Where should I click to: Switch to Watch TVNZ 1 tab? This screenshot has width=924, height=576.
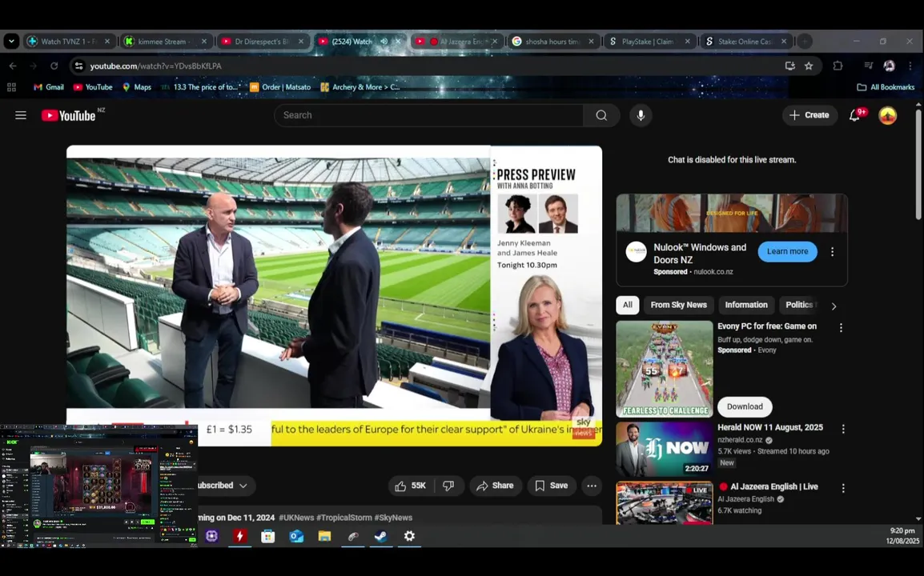tap(69, 42)
